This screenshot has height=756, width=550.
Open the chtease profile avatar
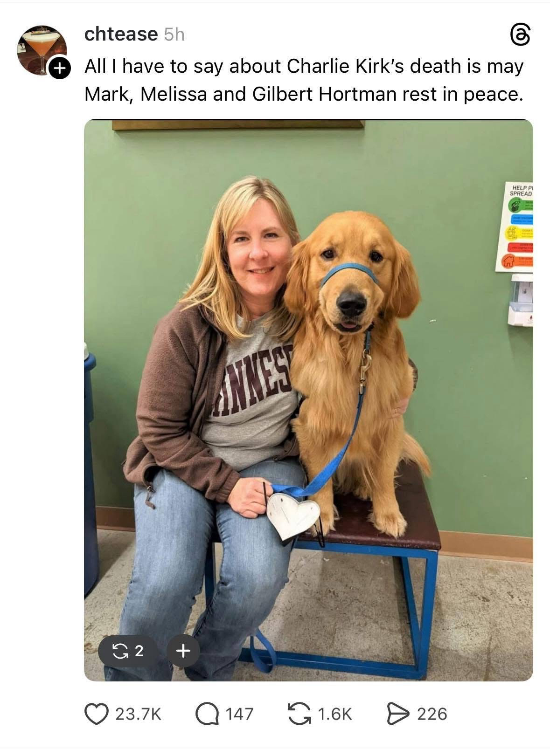point(42,50)
